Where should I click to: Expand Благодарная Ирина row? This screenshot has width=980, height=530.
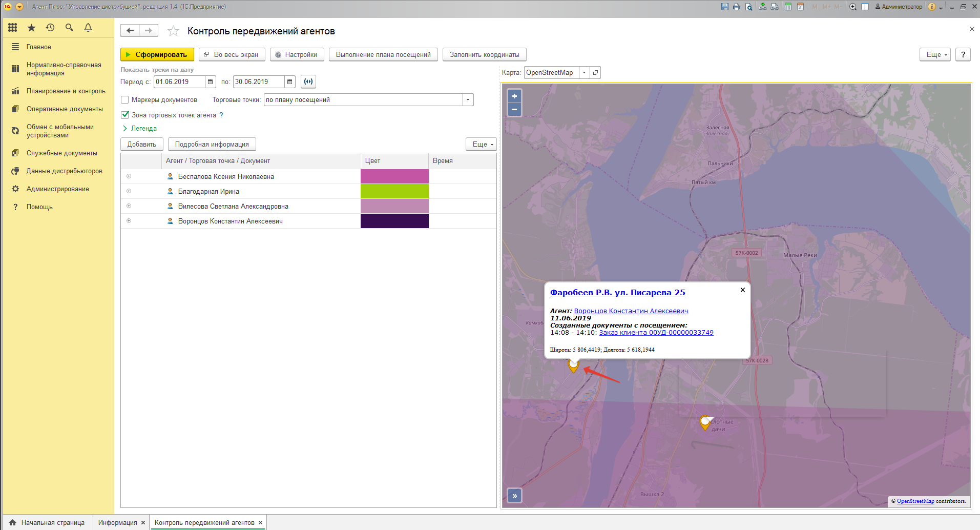129,191
